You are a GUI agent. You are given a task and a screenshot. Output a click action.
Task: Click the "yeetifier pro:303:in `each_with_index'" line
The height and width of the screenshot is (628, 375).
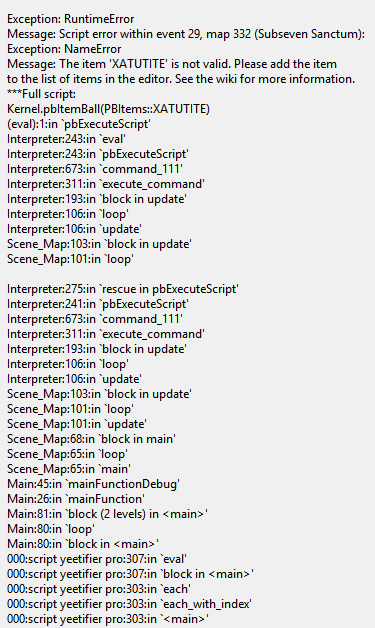pos(129,605)
